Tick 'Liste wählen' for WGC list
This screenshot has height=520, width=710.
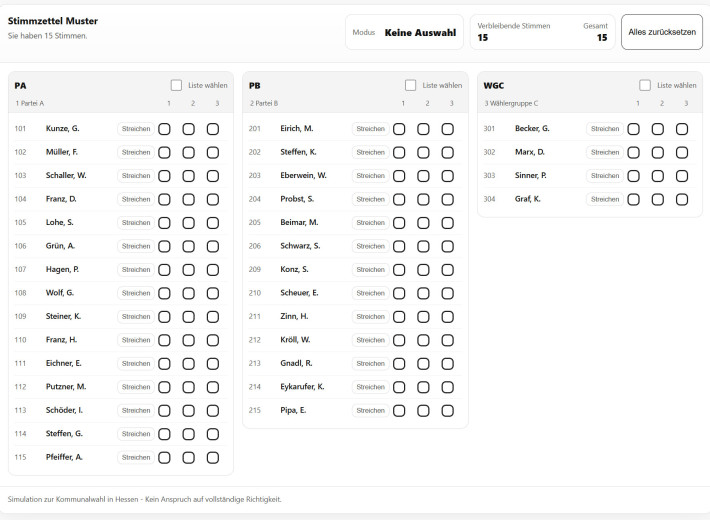645,86
